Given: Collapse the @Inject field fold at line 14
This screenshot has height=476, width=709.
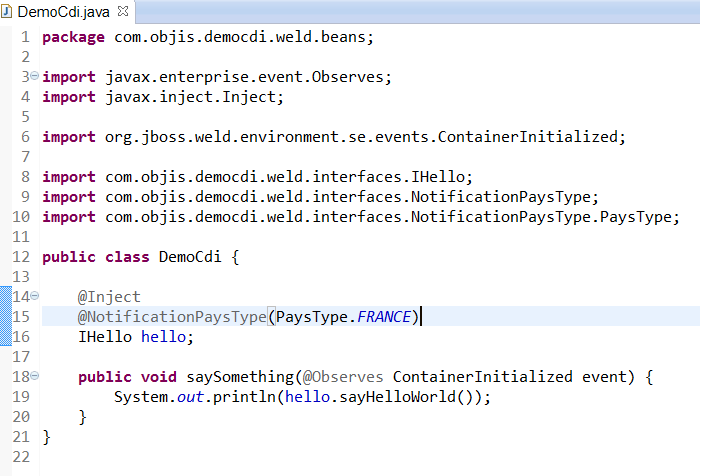Looking at the screenshot, I should pyautogui.click(x=34, y=296).
